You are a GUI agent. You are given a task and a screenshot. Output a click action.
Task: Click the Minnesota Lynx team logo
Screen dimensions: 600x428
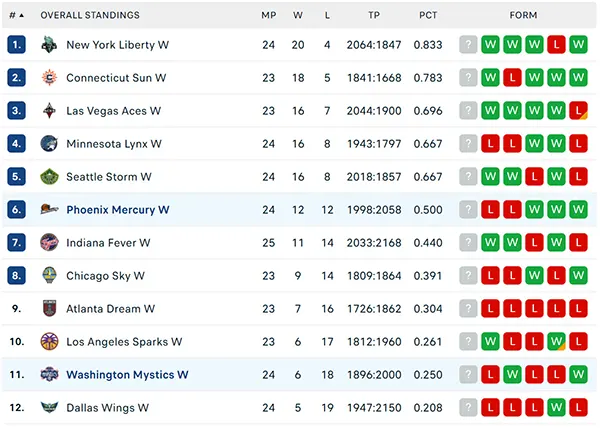tap(49, 144)
